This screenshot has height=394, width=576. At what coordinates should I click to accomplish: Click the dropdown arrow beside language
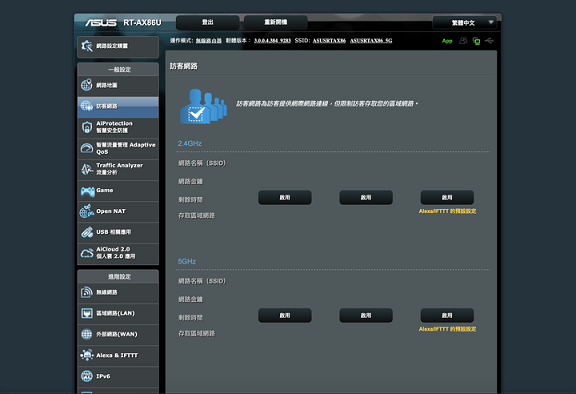tap(491, 22)
